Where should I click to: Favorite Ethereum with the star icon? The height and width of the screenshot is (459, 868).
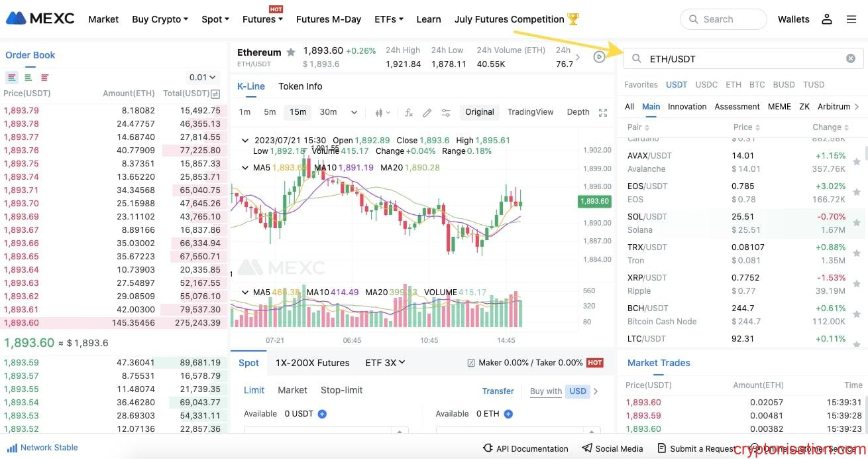click(291, 52)
